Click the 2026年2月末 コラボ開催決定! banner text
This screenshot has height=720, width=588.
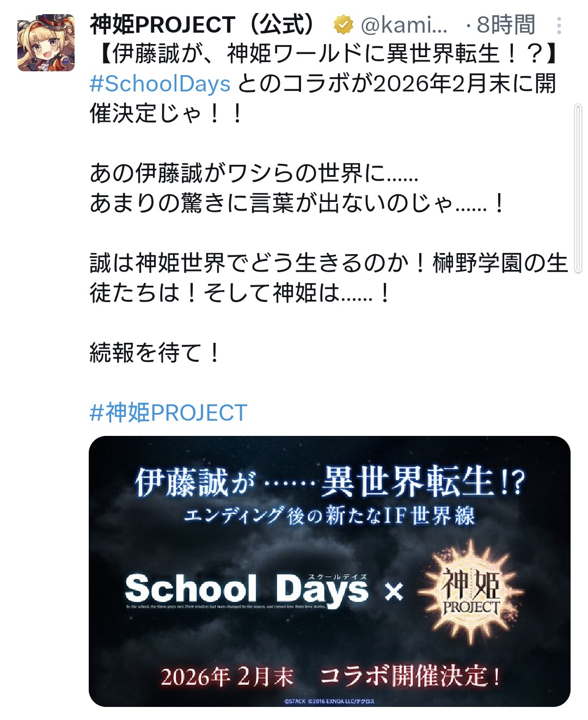[x=330, y=676]
